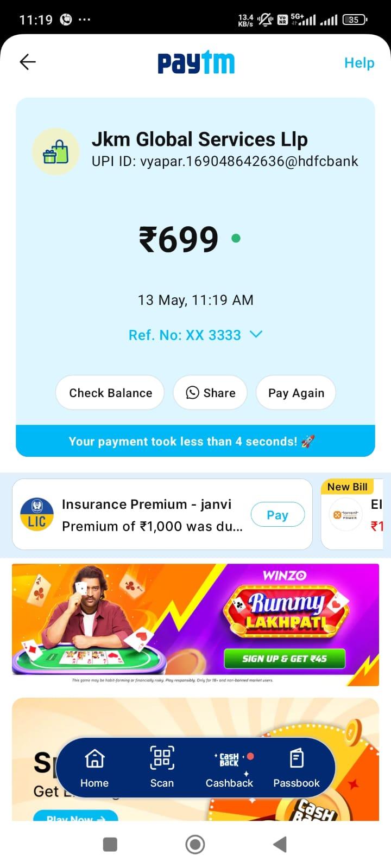Image resolution: width=391 pixels, height=868 pixels.
Task: Tap the Android home circle button
Action: pos(195,844)
